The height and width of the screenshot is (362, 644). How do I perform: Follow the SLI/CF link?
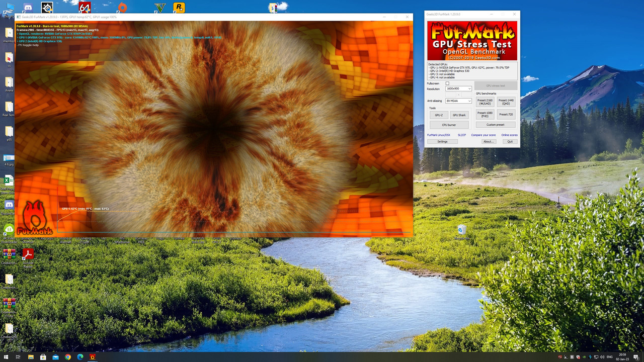tap(462, 135)
